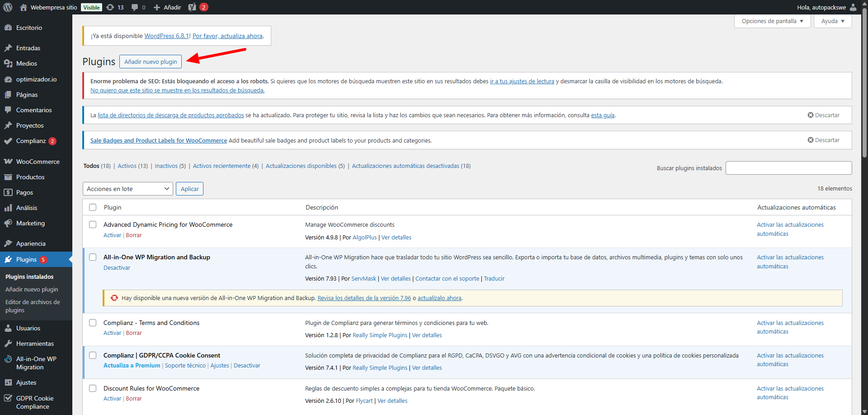
Task: Click Actualiza a Premium for Complianz
Action: [132, 366]
